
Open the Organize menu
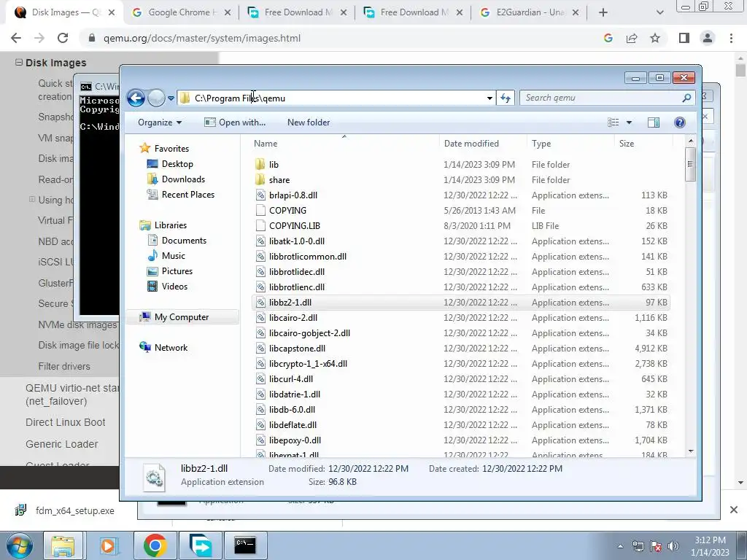pos(160,122)
